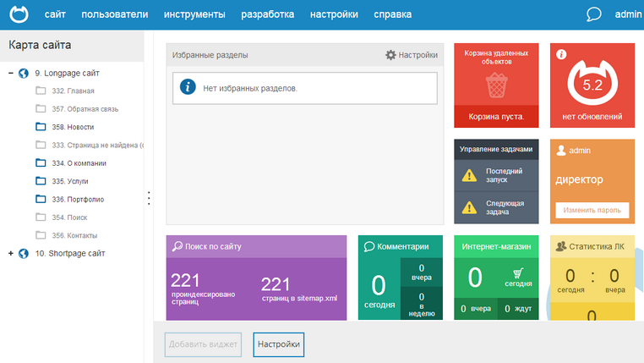Open the инструменты menu
Viewport: 644px width, 363px height.
194,14
